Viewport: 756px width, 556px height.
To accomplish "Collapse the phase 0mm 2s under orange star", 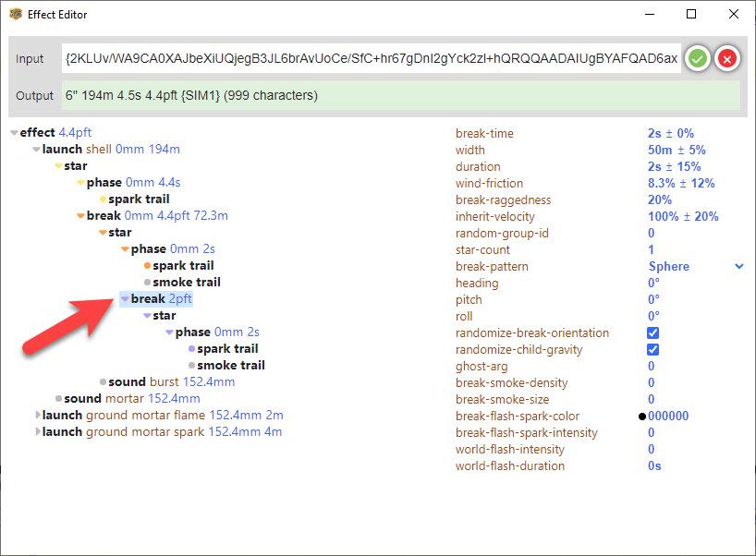I will point(125,249).
